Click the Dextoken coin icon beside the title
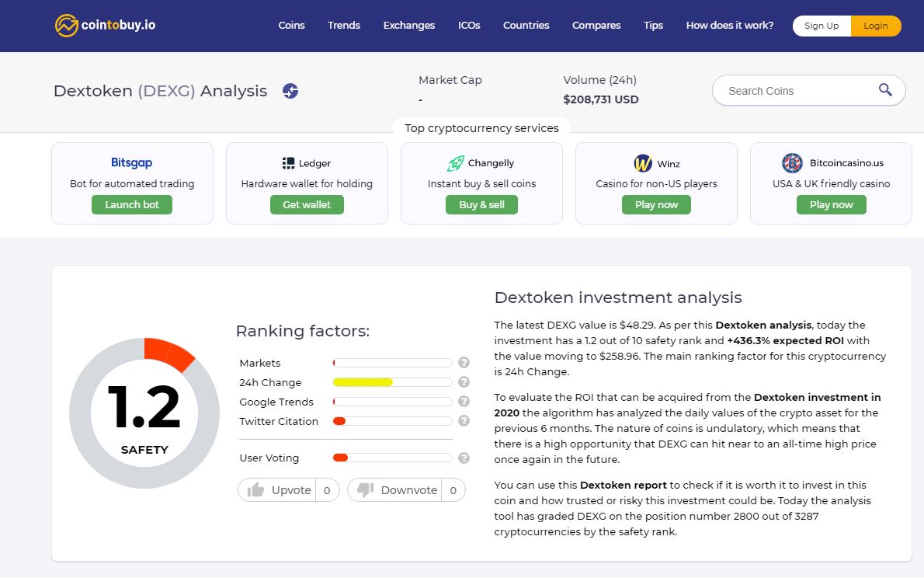Screen dimensions: 924x578 coord(290,91)
